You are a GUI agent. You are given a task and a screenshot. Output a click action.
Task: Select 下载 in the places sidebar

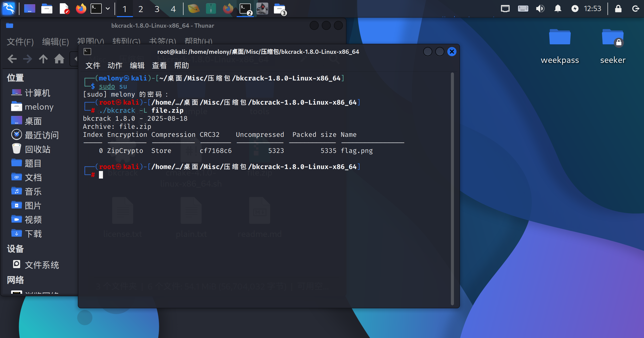pos(33,234)
